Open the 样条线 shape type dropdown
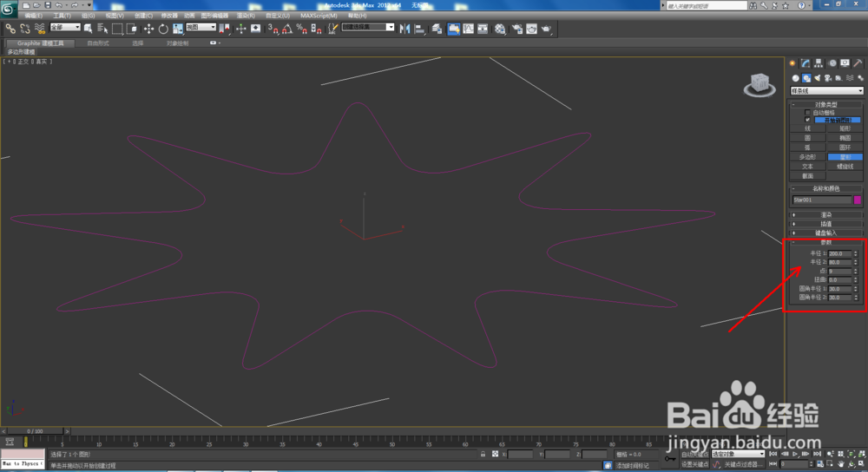This screenshot has height=472, width=868. pos(826,91)
